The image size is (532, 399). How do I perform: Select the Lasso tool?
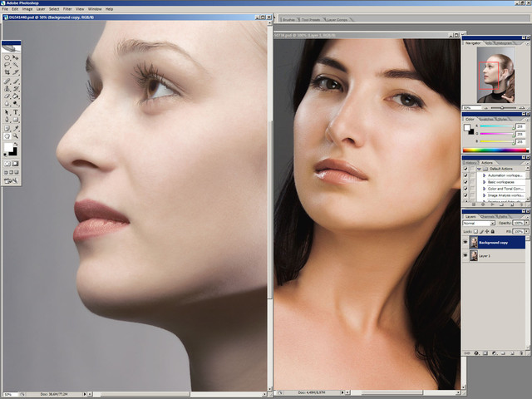coord(7,65)
